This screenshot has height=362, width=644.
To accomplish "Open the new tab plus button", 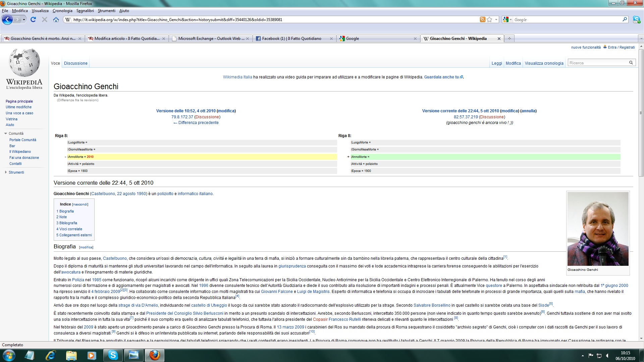I will [x=509, y=39].
